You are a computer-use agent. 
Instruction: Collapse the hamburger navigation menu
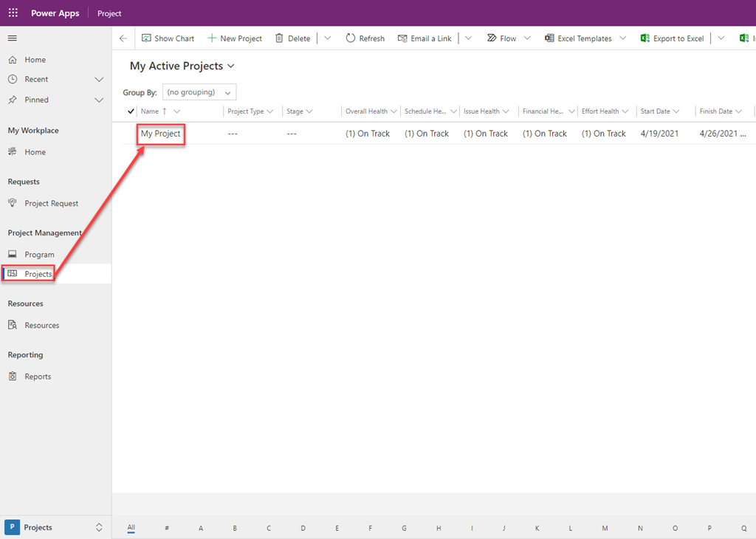[x=13, y=38]
